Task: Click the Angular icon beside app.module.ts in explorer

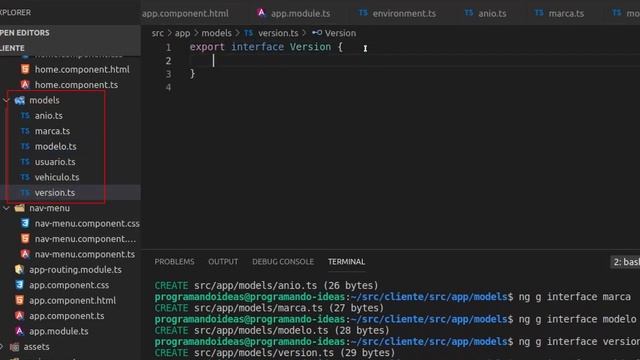Action: 19,331
